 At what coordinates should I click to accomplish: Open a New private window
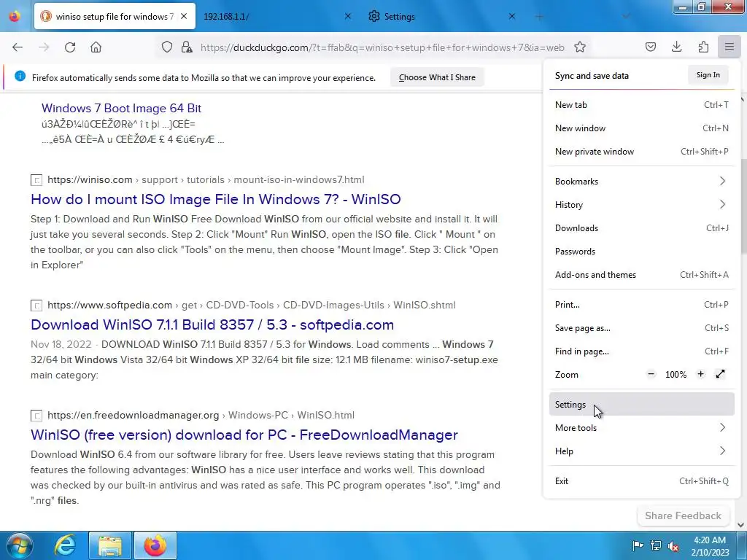click(x=641, y=152)
